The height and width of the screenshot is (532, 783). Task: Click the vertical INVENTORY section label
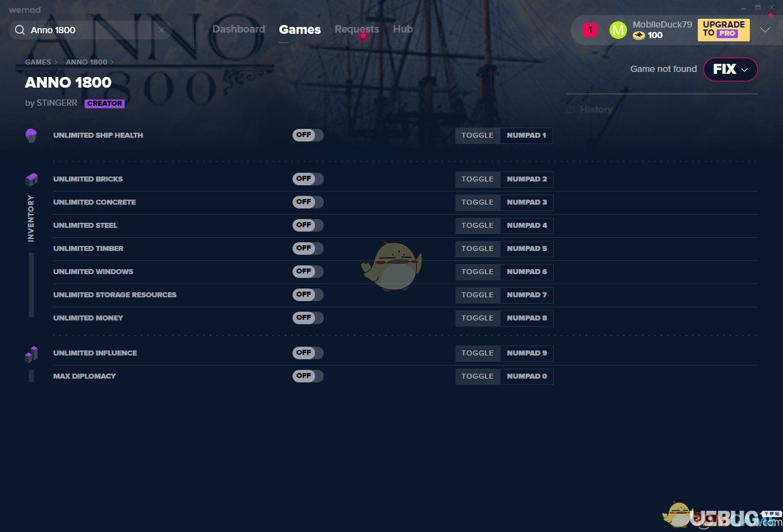(31, 218)
